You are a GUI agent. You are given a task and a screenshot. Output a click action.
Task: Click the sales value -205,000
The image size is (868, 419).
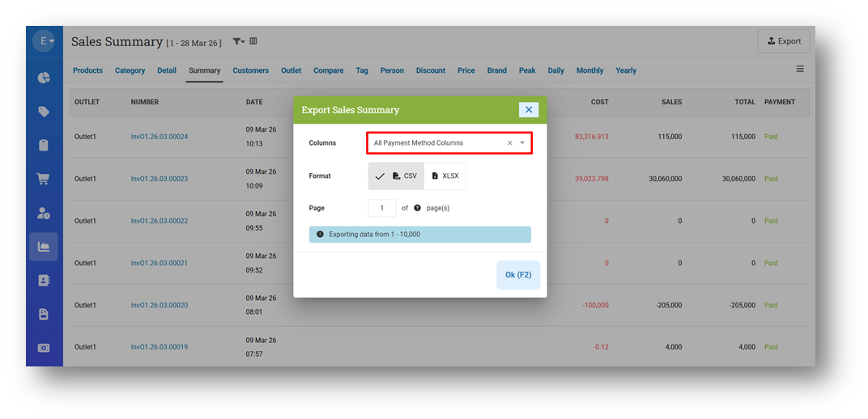coord(669,305)
